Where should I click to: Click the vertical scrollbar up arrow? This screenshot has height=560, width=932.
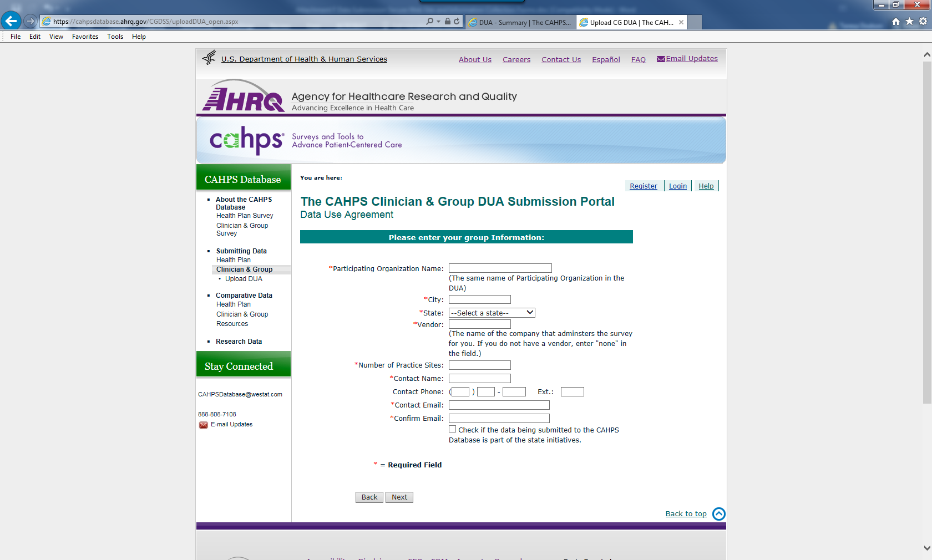927,55
